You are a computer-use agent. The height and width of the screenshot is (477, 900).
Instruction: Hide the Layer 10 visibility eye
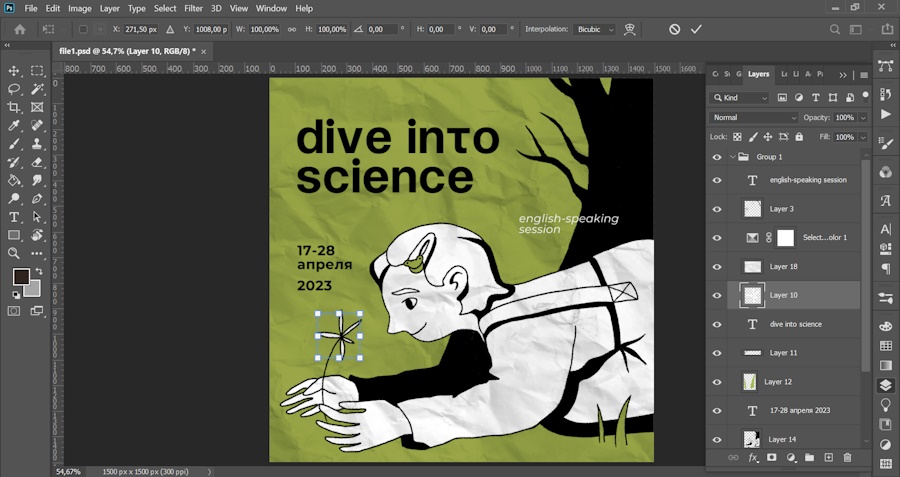click(717, 295)
